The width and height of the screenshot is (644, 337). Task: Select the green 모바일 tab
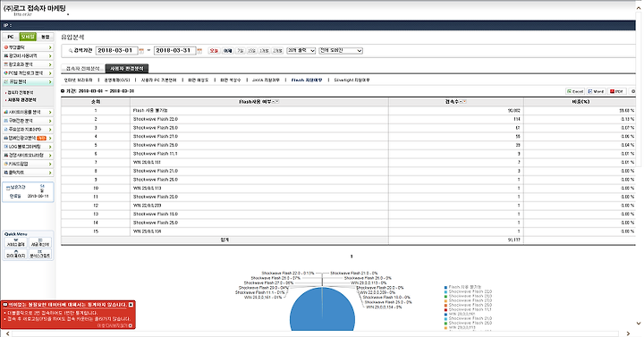(x=28, y=37)
